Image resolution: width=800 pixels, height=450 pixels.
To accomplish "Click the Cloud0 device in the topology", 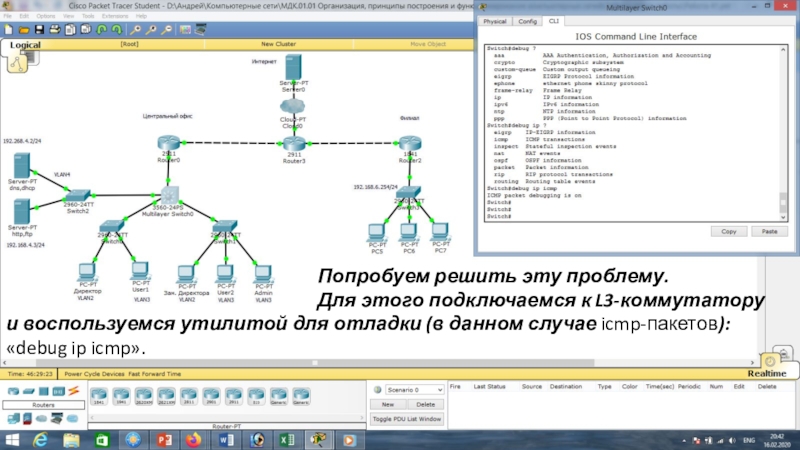I will click(292, 107).
